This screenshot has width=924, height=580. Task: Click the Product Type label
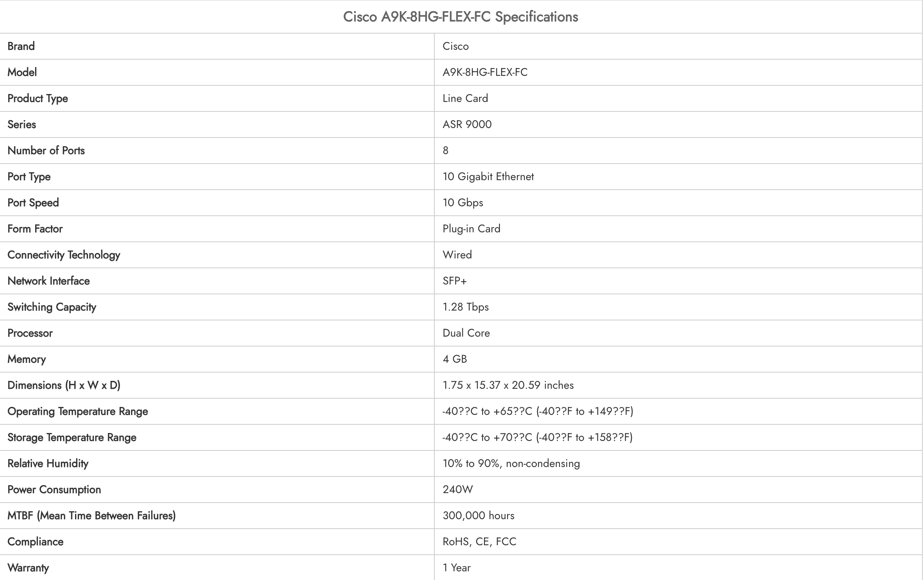pos(38,98)
